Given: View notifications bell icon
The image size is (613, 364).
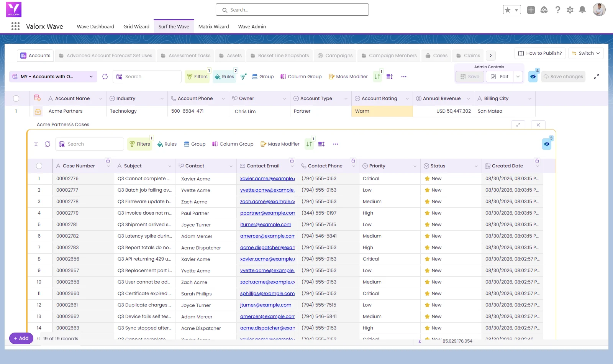Looking at the screenshot, I should point(582,10).
